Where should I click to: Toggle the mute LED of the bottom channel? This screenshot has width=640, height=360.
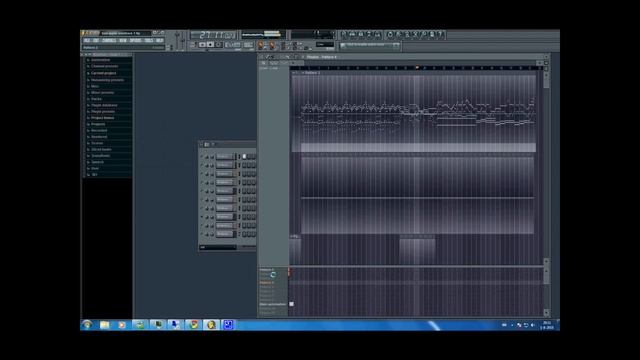tap(201, 234)
